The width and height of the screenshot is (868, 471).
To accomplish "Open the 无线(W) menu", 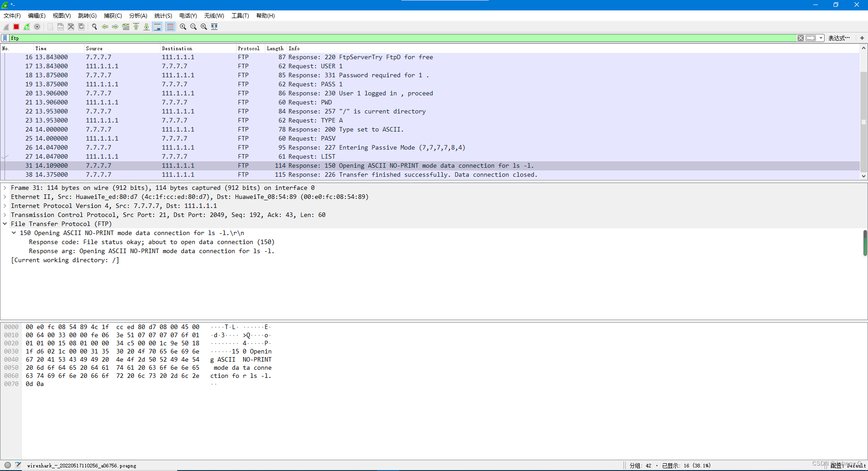I will point(214,16).
